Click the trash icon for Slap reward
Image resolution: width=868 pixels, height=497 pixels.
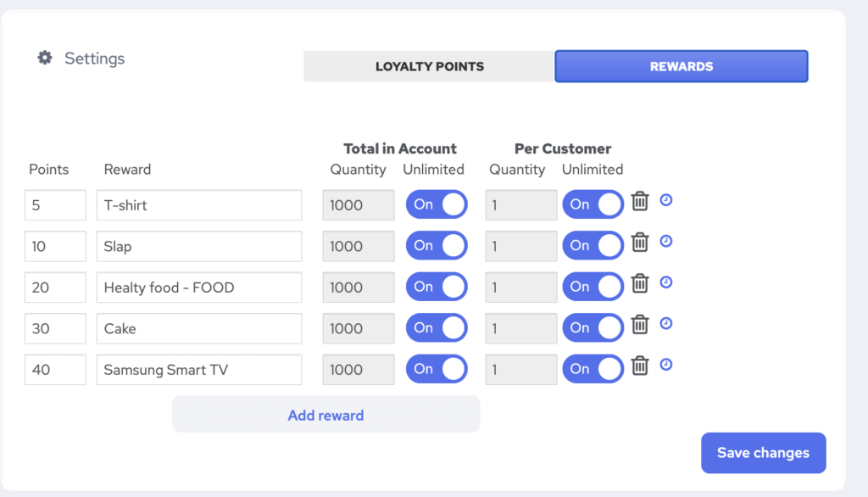point(640,243)
